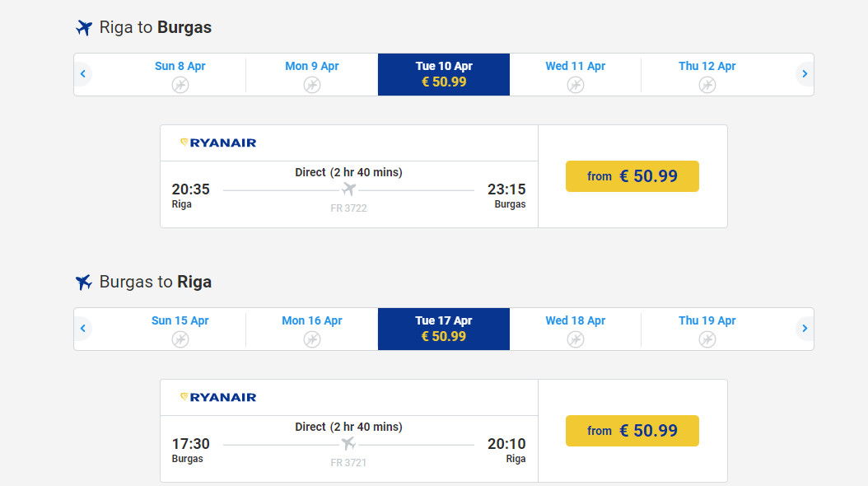Show later outbound dates with right chevron
Screen dimensions: 868x486
(x=805, y=73)
